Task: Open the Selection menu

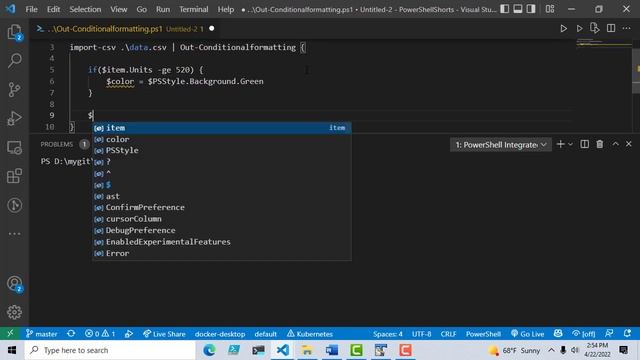Action: 85,9
